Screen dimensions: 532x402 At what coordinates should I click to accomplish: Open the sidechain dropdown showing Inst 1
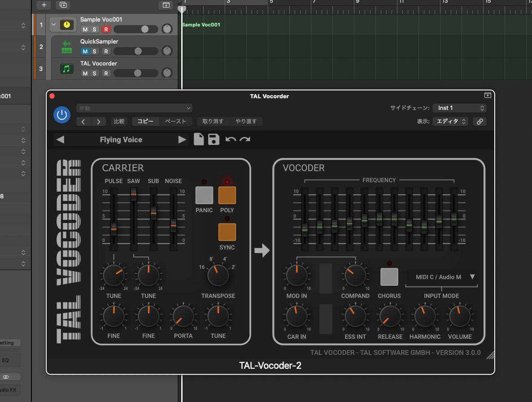(x=459, y=108)
